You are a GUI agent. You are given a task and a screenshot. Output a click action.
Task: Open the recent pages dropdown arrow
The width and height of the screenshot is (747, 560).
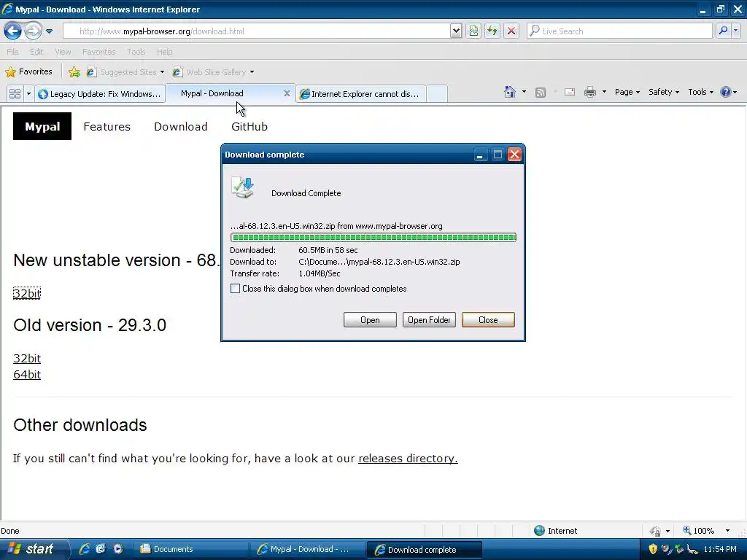[x=49, y=31]
